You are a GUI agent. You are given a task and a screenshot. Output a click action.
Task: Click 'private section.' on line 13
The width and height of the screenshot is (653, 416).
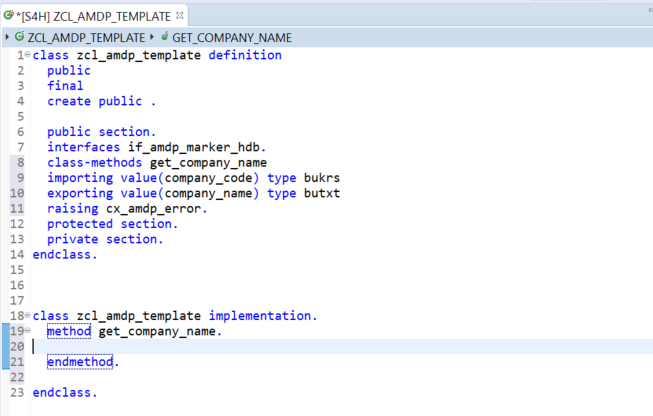click(x=105, y=239)
